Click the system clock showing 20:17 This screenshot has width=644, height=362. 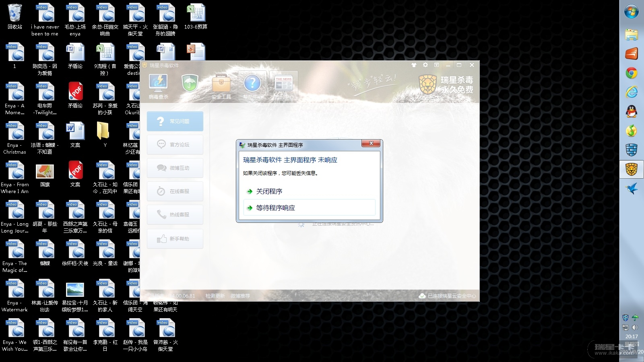tap(632, 337)
